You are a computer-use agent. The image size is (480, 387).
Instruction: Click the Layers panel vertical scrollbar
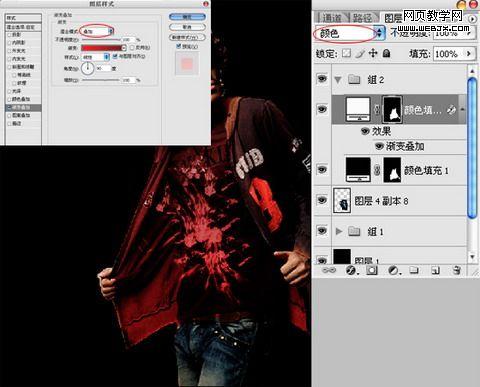point(472,148)
